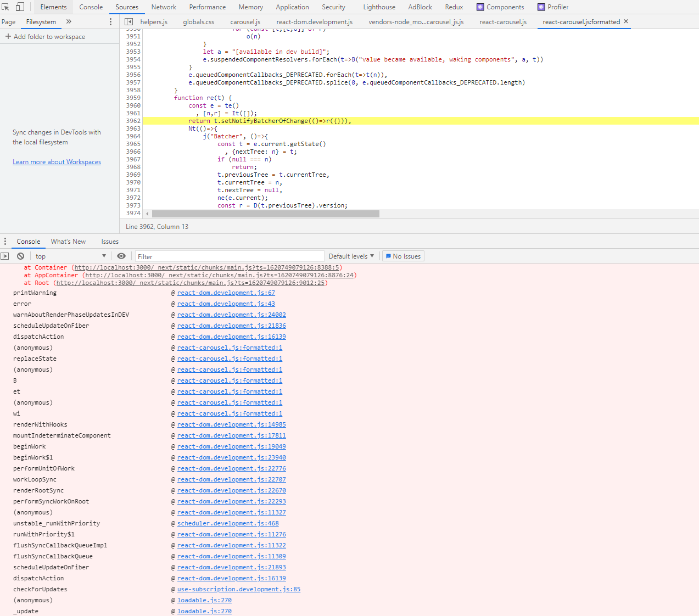Open the Default levels dropdown
This screenshot has height=616, width=699.
351,256
